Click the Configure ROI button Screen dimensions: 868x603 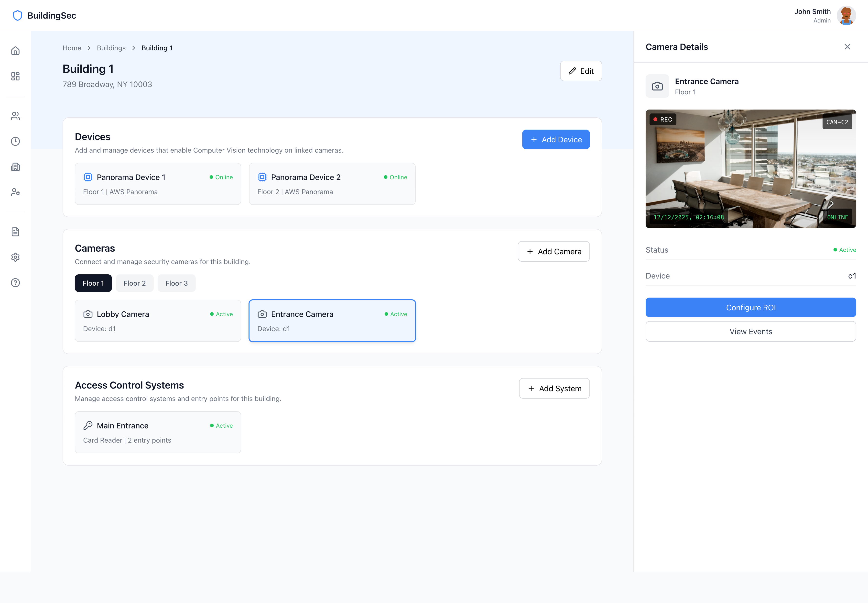(x=750, y=308)
